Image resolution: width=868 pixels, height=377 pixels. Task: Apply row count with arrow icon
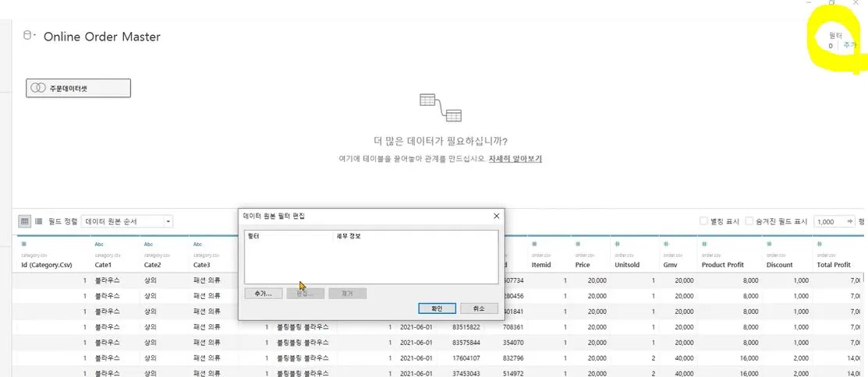coord(850,221)
